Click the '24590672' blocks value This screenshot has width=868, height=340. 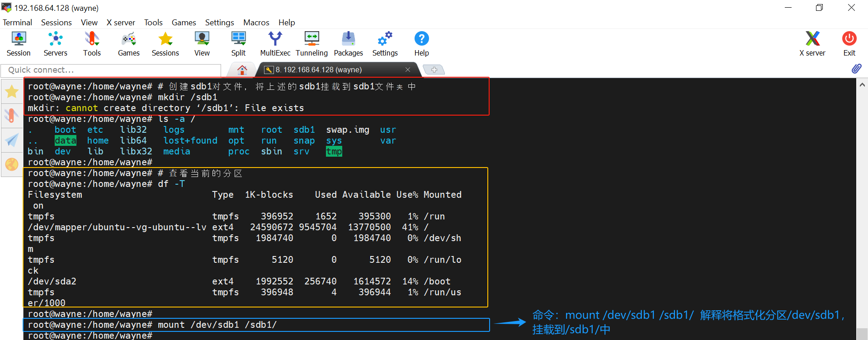pos(272,227)
